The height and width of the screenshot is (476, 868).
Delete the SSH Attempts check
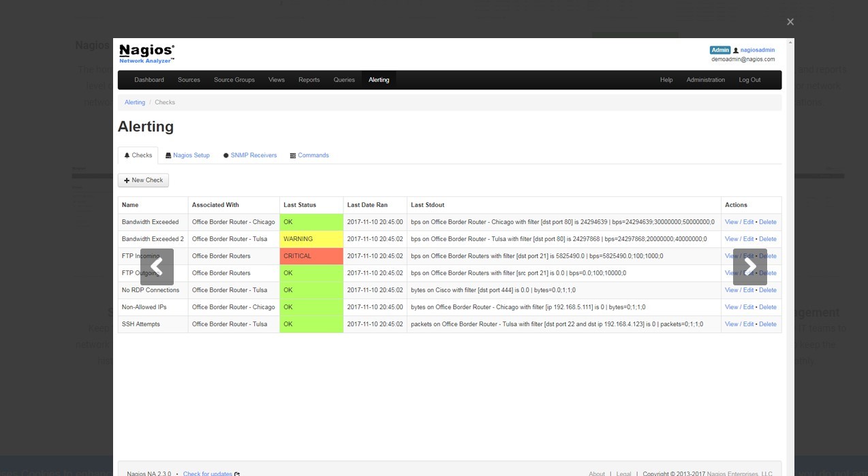pos(768,324)
